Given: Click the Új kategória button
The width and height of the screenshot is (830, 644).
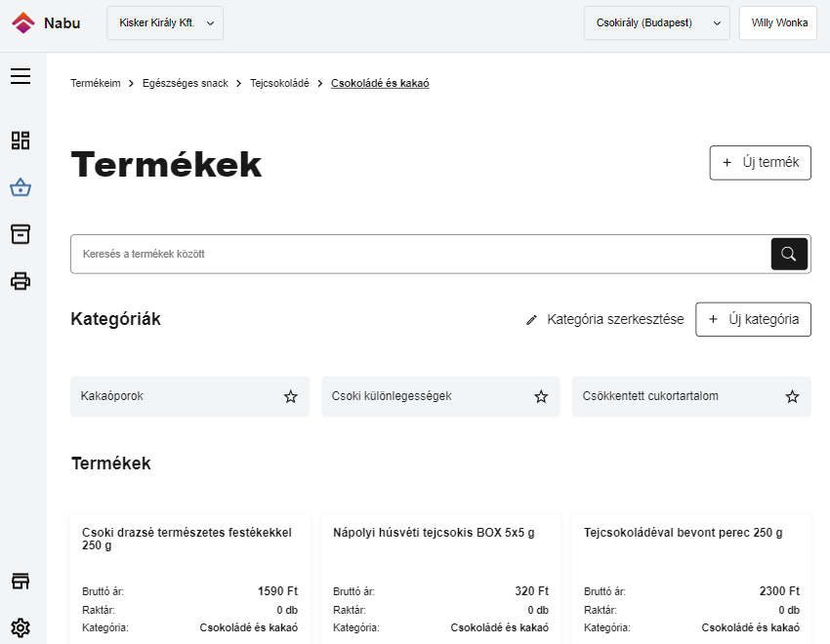Looking at the screenshot, I should pos(753,319).
